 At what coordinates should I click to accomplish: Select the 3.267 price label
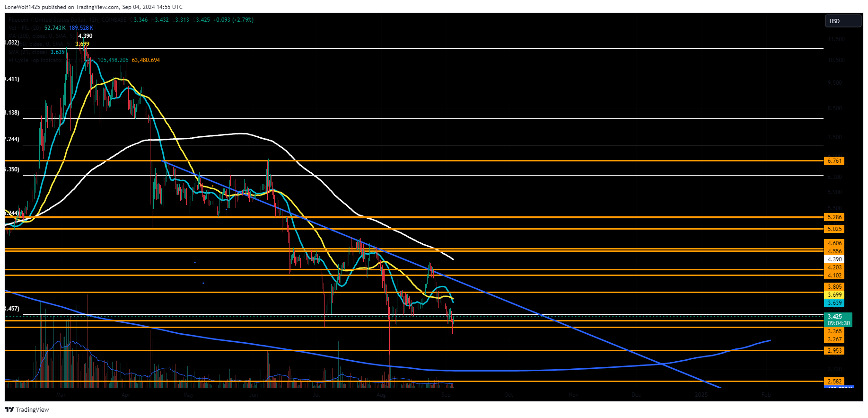click(x=834, y=339)
